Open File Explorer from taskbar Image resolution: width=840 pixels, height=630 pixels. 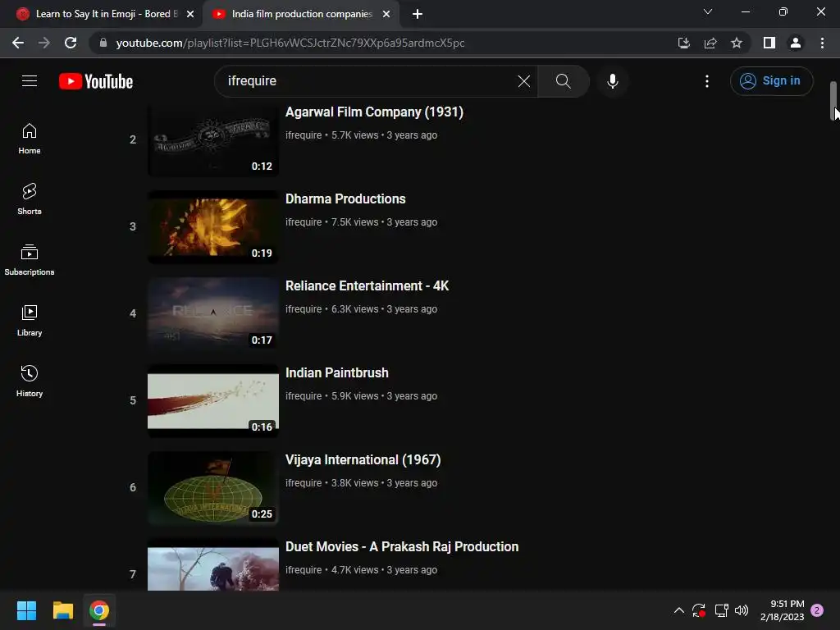[62, 610]
